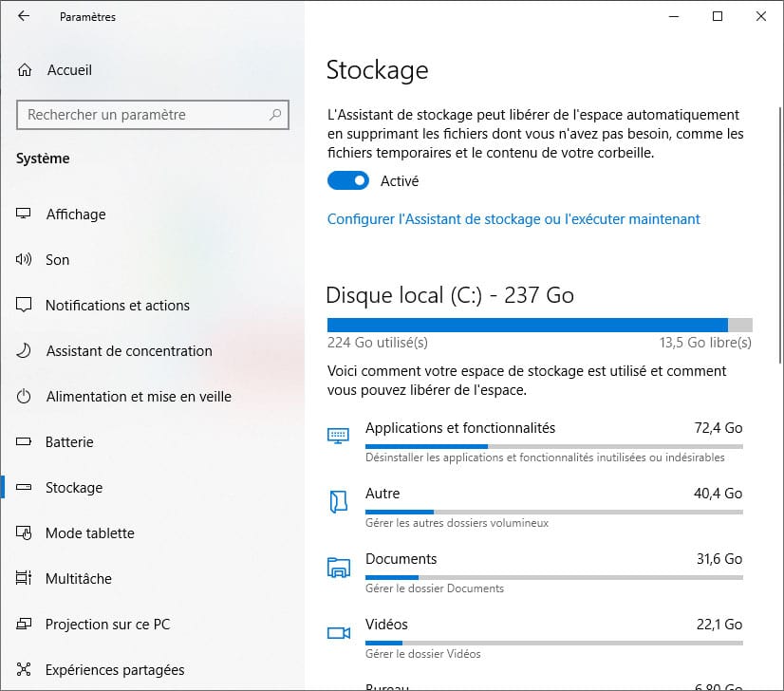Image resolution: width=784 pixels, height=691 pixels.
Task: Click the 'Disque local (C:) - 237 Go' heading
Action: click(x=450, y=295)
